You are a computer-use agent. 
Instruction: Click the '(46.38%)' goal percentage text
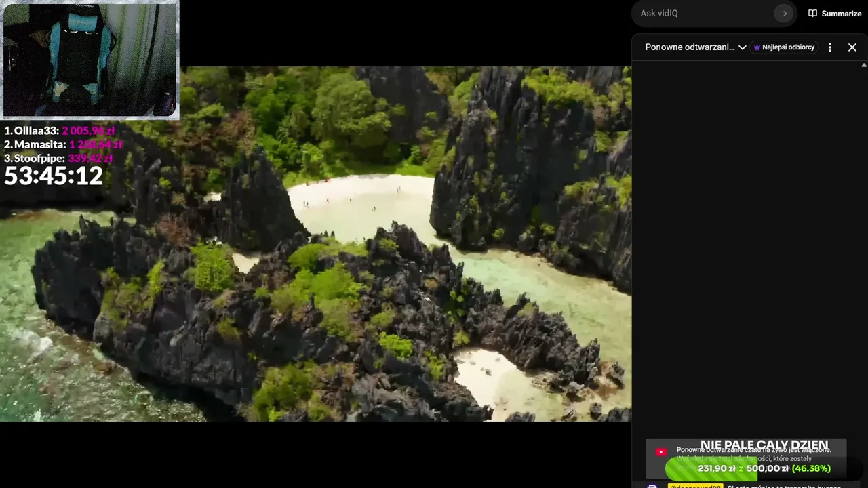(811, 468)
